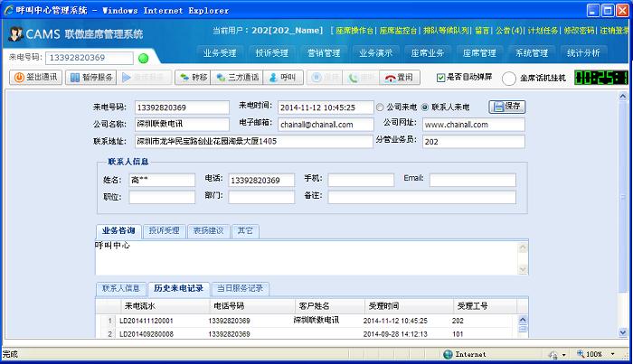Click the 座席监控台 link

point(399,30)
